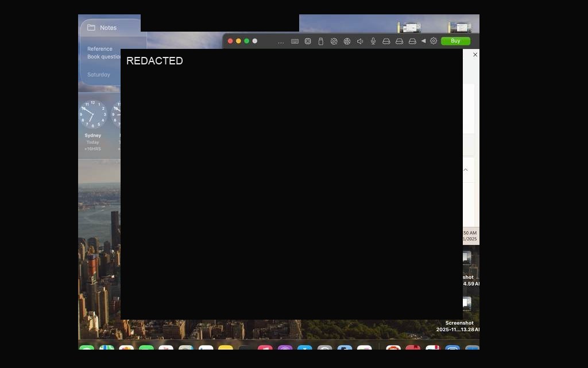Click the grey fourth window control dot
Viewport: 588px width, 368px height.
[254, 41]
